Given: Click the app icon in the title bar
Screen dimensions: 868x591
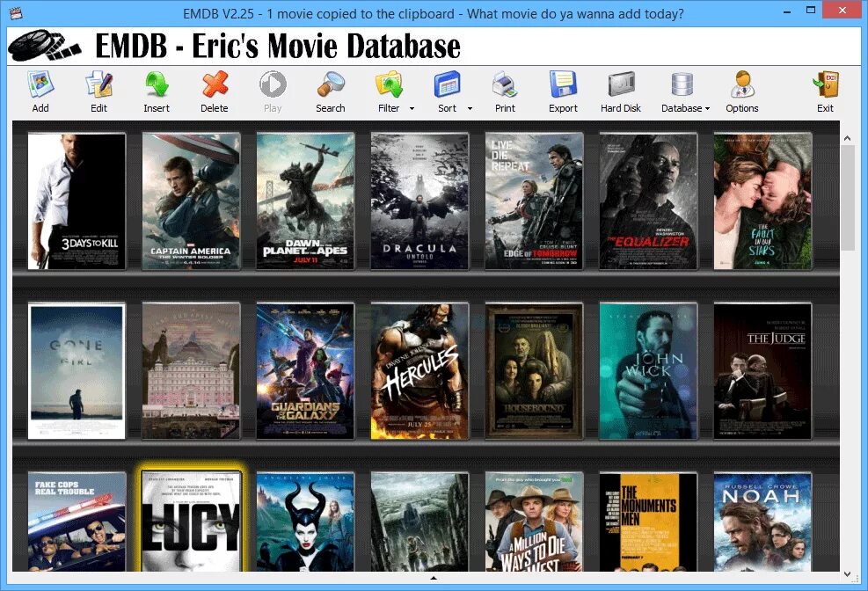Looking at the screenshot, I should click(x=16, y=12).
